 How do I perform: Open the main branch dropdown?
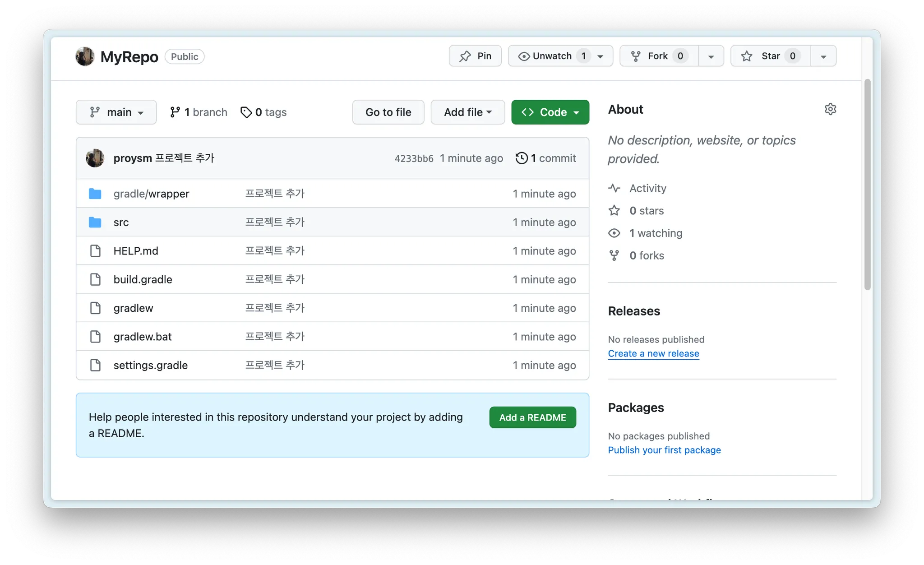click(x=116, y=112)
